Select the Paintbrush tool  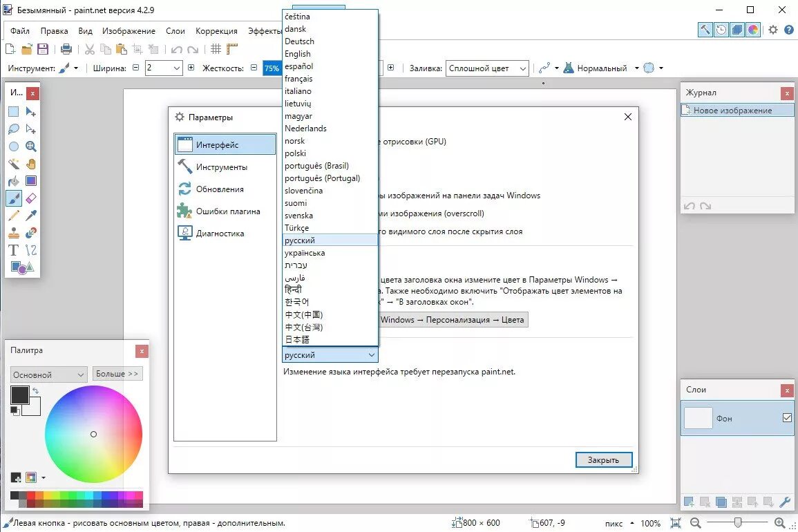coord(14,198)
